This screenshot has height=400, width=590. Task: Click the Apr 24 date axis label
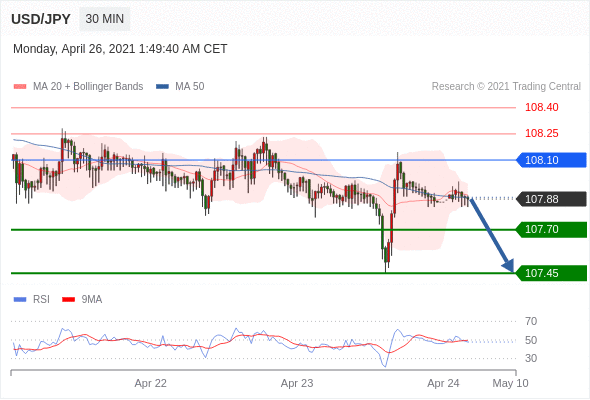click(x=443, y=383)
